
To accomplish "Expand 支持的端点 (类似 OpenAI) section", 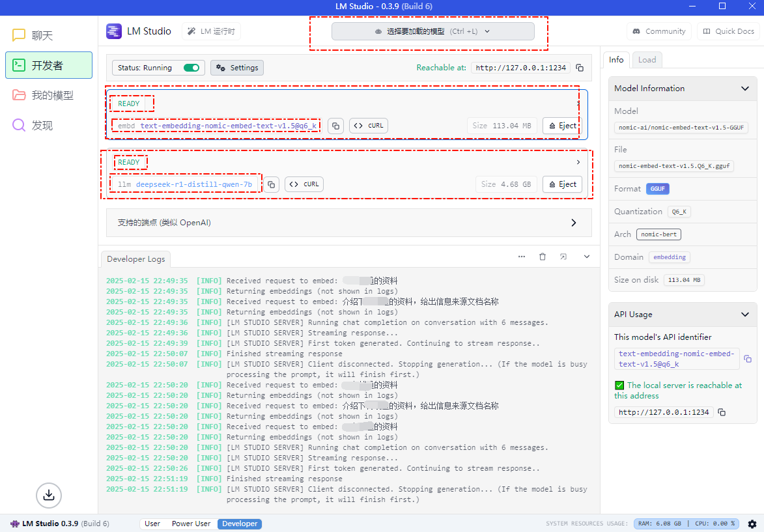I will (x=349, y=223).
